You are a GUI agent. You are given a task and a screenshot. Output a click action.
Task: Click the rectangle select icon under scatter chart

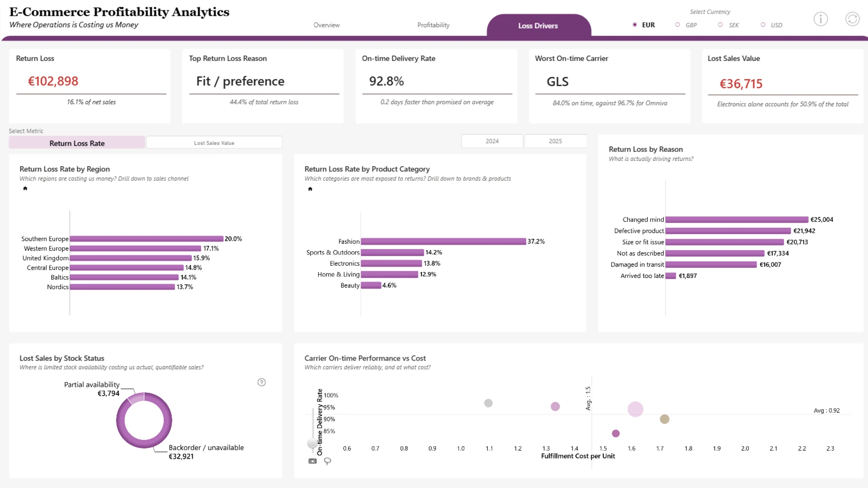(312, 461)
